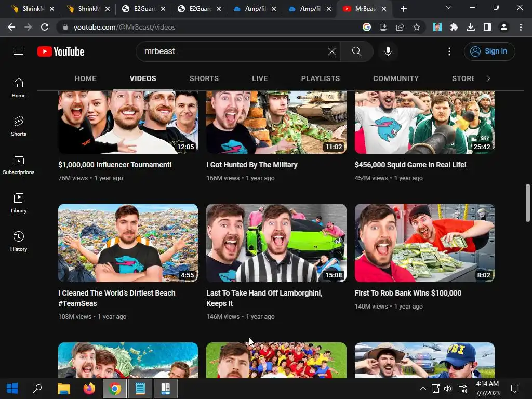The height and width of the screenshot is (399, 532).
Task: Switch to channel HOME tab
Action: click(86, 78)
